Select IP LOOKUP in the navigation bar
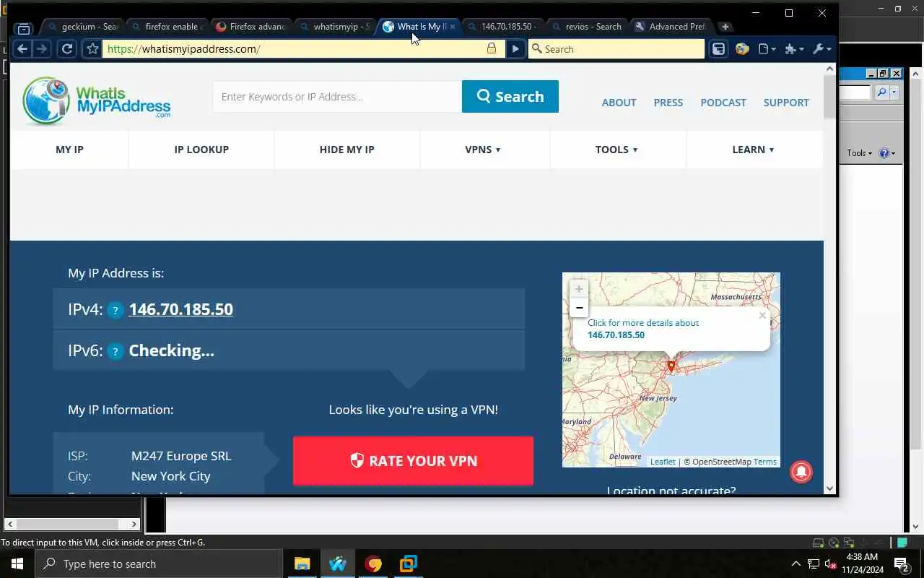The width and height of the screenshot is (924, 578). pos(201,150)
